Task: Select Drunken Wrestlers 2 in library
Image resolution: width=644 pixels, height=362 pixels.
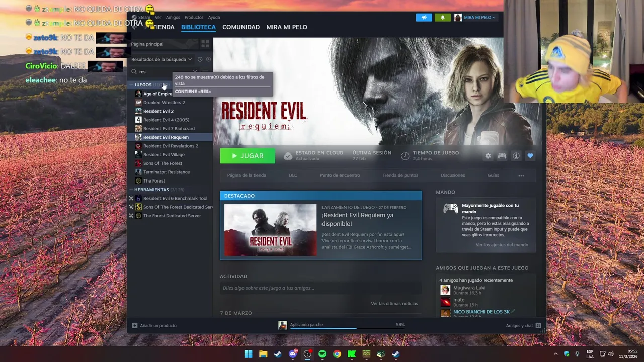Action: 164,102
